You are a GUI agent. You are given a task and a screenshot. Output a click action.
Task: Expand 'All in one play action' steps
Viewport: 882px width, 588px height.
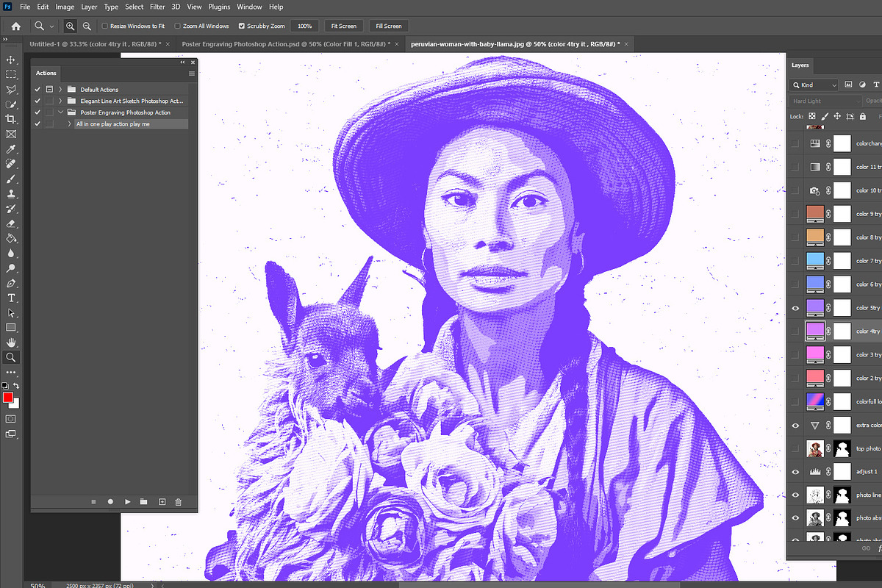69,124
